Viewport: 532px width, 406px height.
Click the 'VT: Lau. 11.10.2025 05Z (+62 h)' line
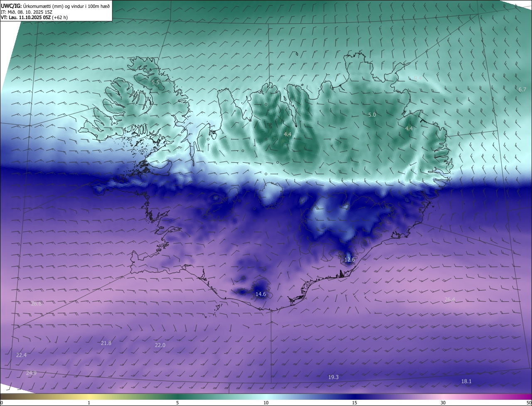click(x=34, y=17)
